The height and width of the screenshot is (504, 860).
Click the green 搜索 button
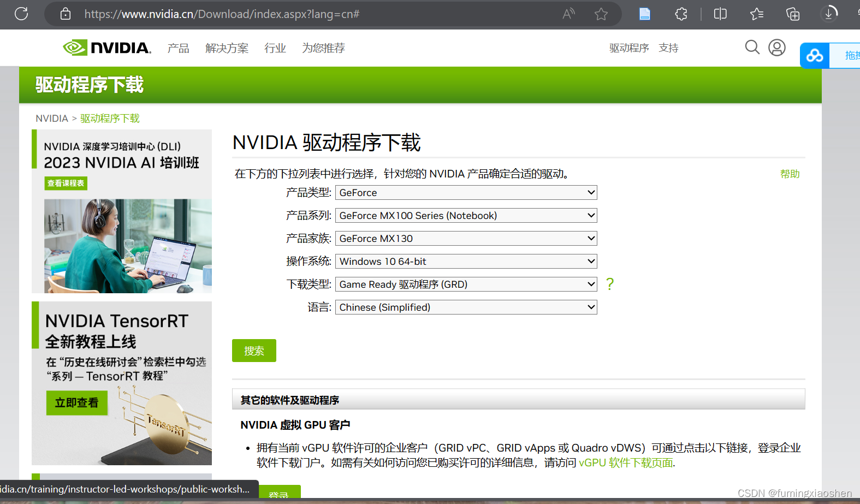click(254, 351)
